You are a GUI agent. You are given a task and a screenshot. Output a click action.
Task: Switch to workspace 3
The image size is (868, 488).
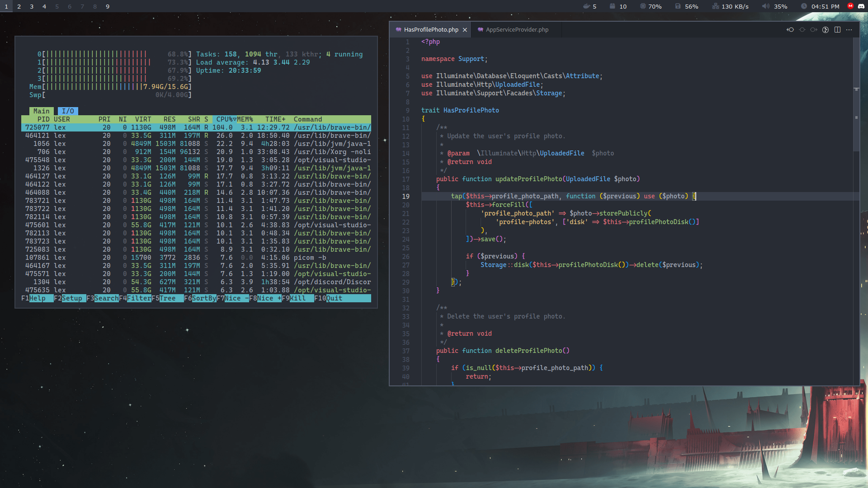click(x=32, y=6)
